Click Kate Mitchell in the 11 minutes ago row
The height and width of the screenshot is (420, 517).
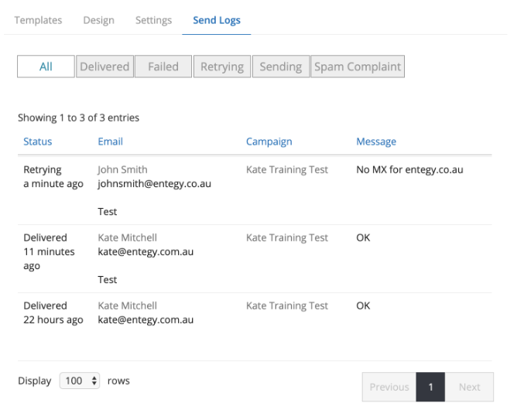point(127,237)
